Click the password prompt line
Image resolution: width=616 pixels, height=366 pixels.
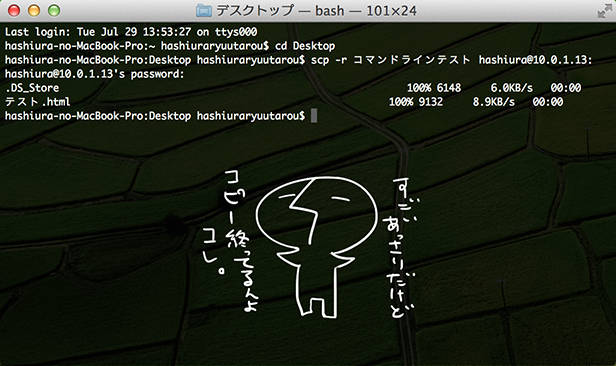click(x=94, y=74)
